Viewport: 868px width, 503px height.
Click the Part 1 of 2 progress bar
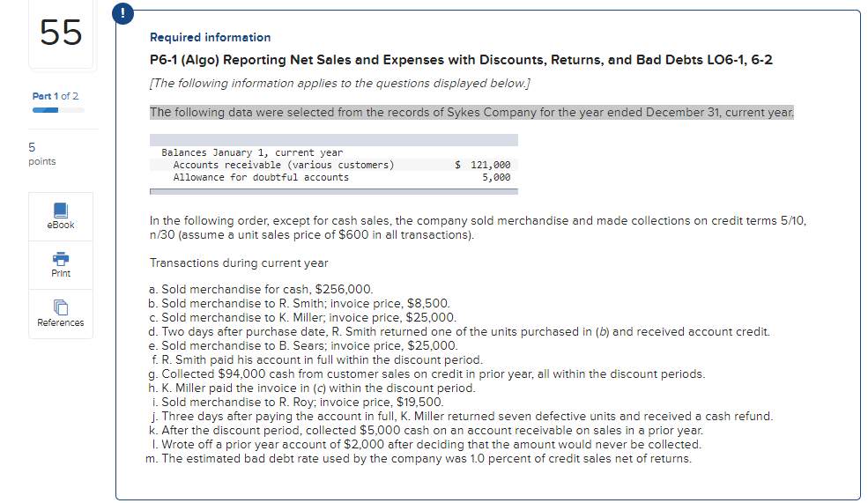[58, 110]
